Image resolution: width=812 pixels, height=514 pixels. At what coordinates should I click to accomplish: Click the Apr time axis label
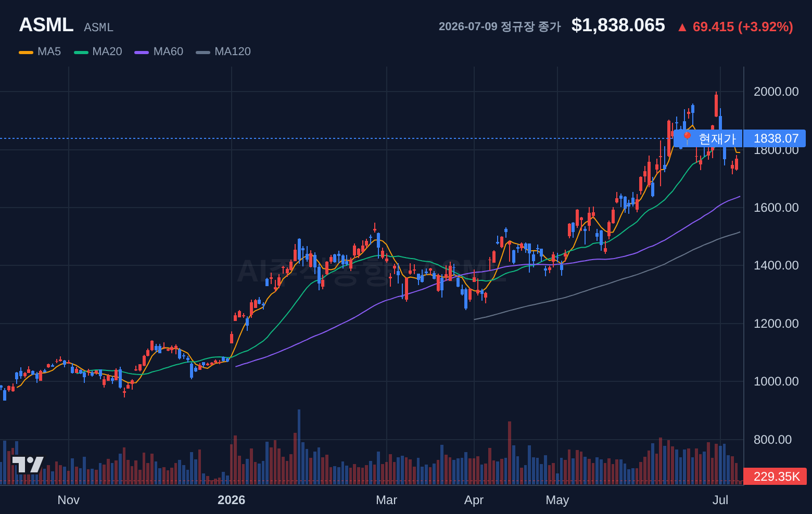click(x=474, y=500)
